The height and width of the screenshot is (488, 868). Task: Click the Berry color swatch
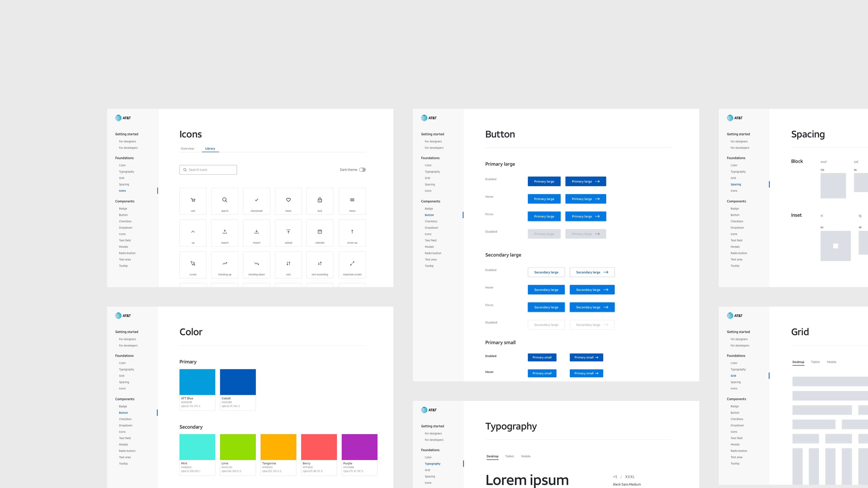[x=319, y=447]
